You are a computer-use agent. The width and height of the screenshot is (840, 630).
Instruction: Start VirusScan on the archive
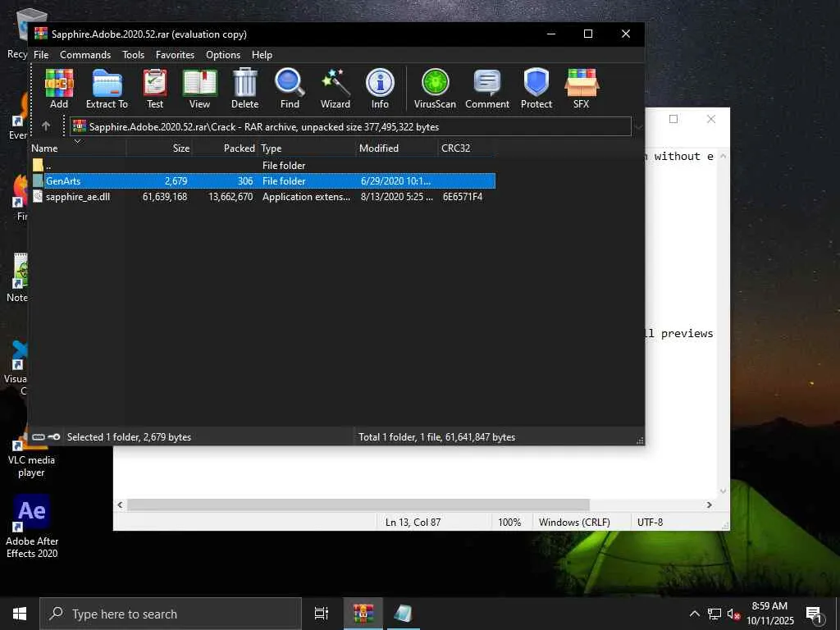pyautogui.click(x=435, y=89)
